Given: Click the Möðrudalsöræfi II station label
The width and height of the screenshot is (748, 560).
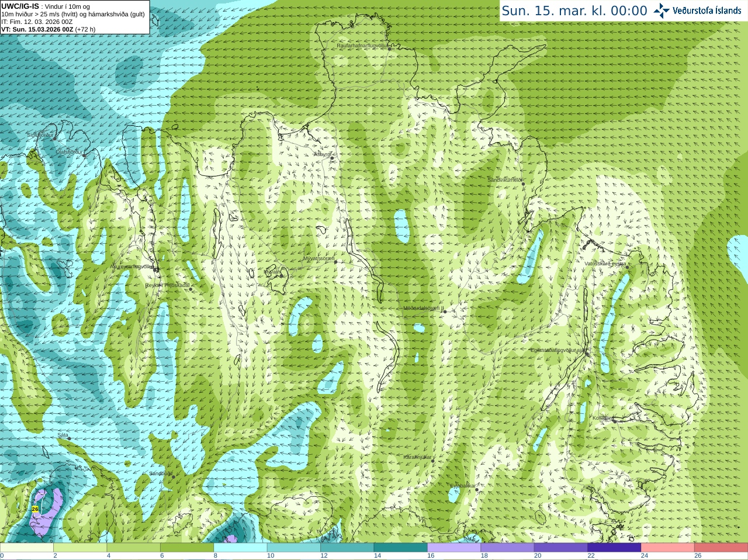Looking at the screenshot, I should [424, 308].
